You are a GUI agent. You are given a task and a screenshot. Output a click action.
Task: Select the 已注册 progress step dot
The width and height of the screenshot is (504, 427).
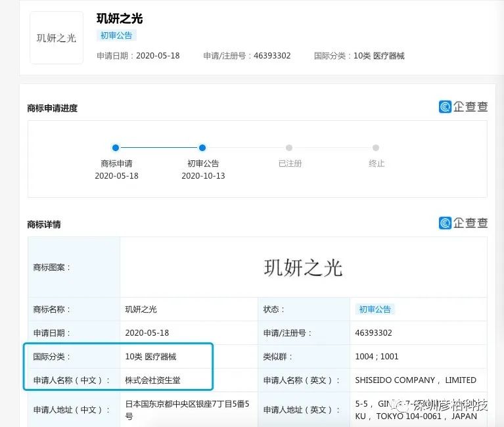(x=289, y=148)
